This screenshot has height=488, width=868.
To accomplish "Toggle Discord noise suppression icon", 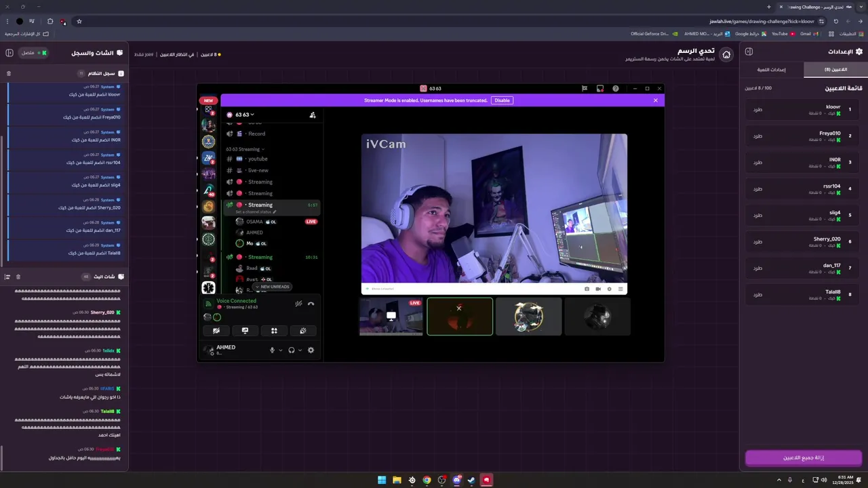I will pos(298,304).
